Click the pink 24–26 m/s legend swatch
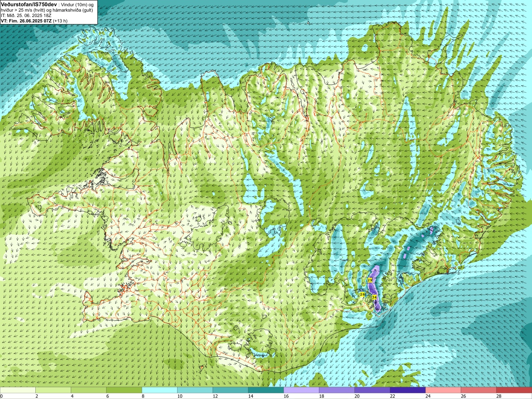 pyautogui.click(x=443, y=390)
